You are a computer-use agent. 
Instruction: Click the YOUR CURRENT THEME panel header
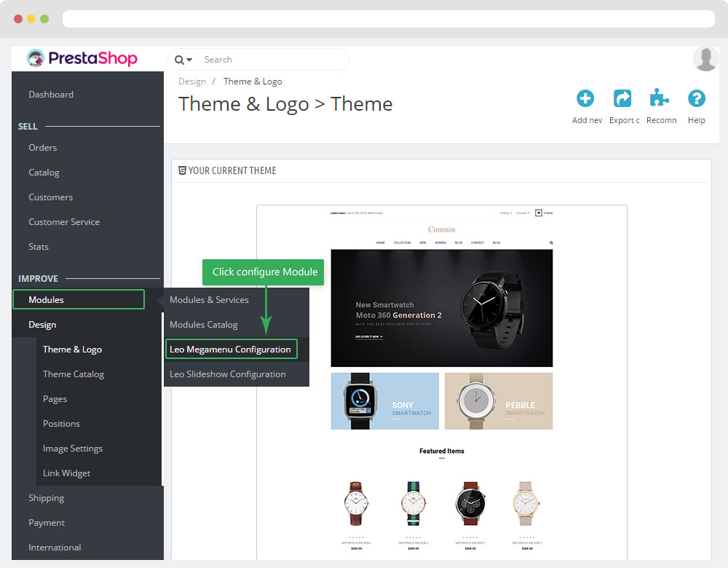point(227,170)
